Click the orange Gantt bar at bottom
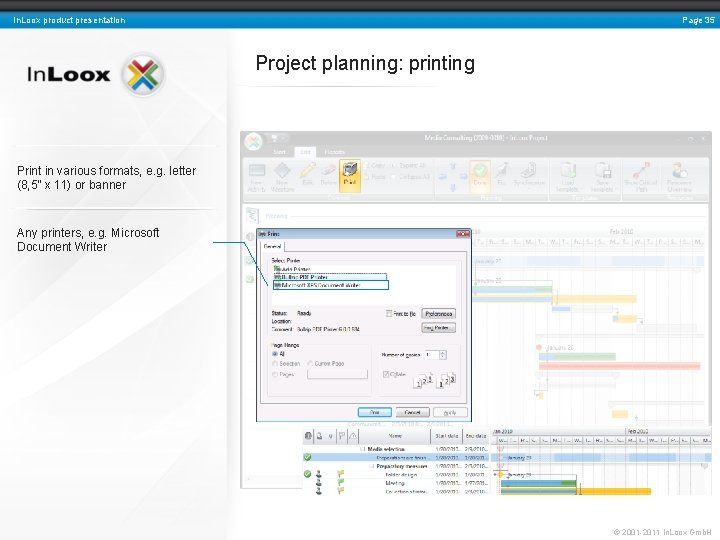This screenshot has height=540, width=720. click(614, 491)
